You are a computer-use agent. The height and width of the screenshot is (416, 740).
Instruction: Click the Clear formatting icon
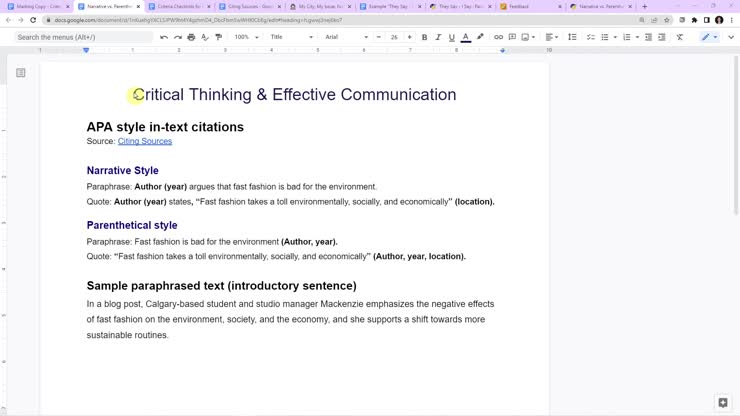(680, 37)
